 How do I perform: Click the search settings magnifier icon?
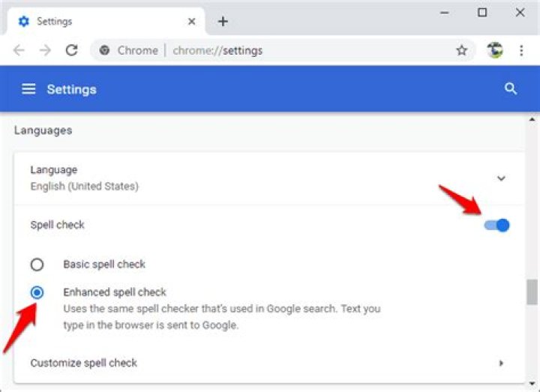pyautogui.click(x=511, y=88)
